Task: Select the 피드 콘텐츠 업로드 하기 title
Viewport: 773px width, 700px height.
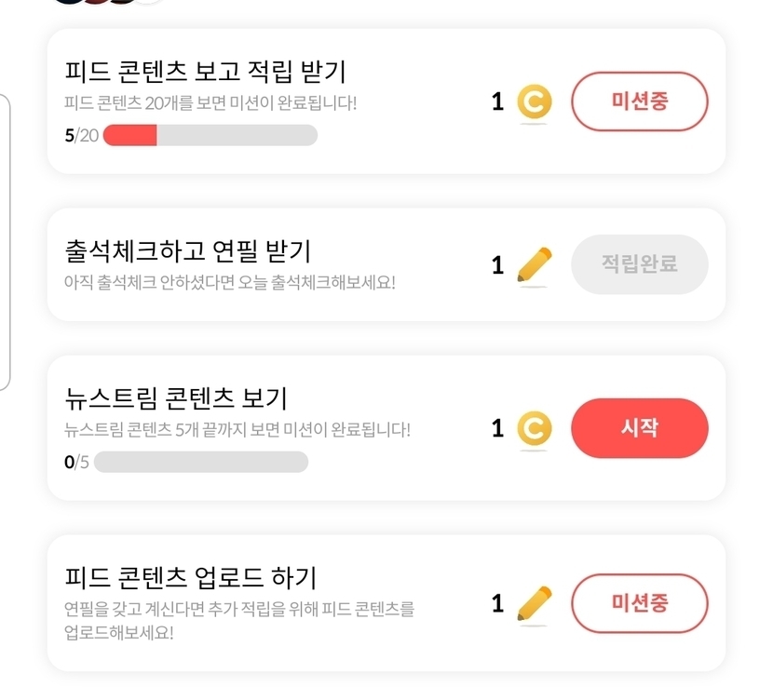Action: click(x=191, y=577)
